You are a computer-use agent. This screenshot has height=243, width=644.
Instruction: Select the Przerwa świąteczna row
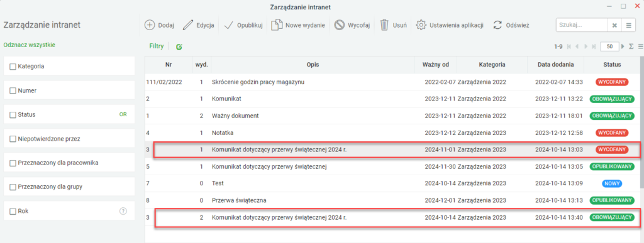pos(392,200)
